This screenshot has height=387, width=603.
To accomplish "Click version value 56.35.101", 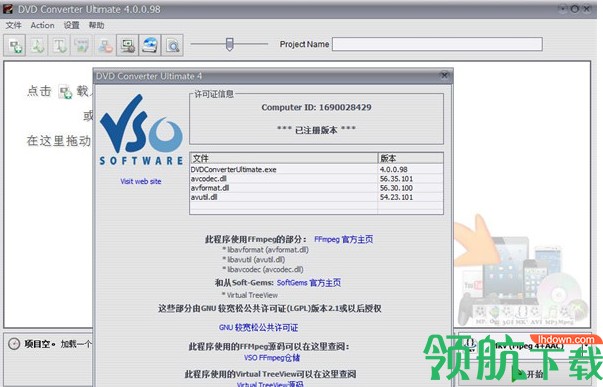I will [396, 178].
